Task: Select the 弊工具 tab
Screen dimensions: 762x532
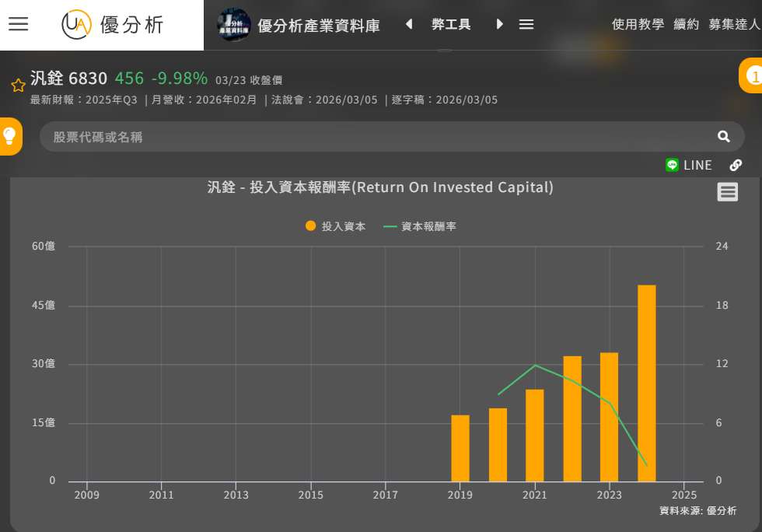Action: pos(451,24)
